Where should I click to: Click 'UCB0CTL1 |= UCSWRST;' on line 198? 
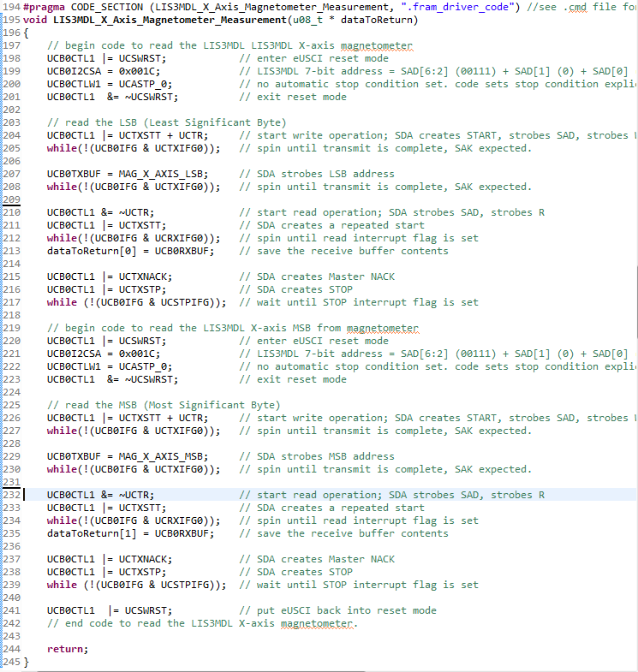tap(106, 58)
